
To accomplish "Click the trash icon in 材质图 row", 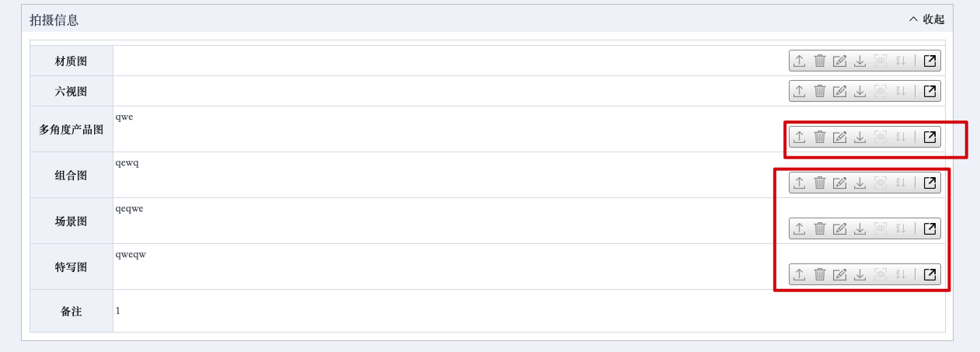I will [x=819, y=61].
